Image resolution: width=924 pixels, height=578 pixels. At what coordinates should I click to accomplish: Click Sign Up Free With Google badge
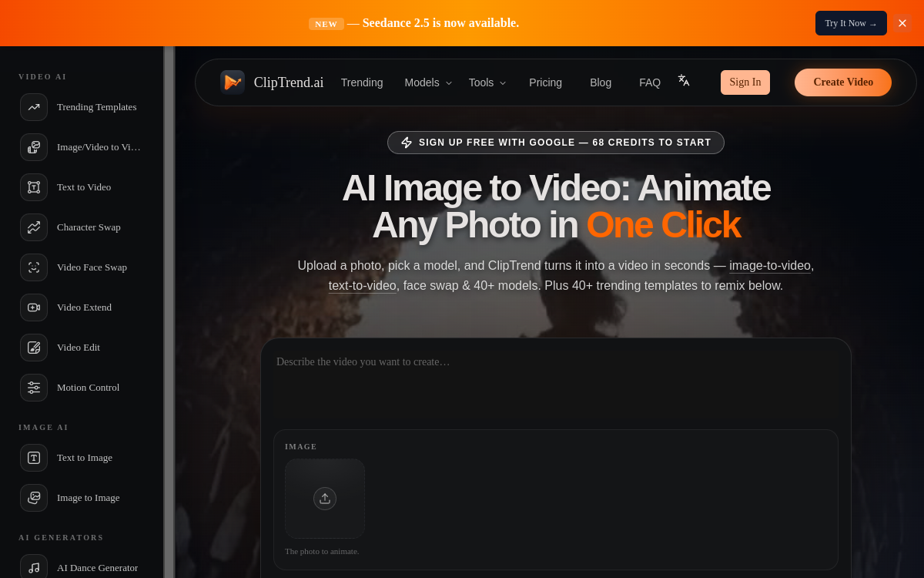click(x=556, y=143)
